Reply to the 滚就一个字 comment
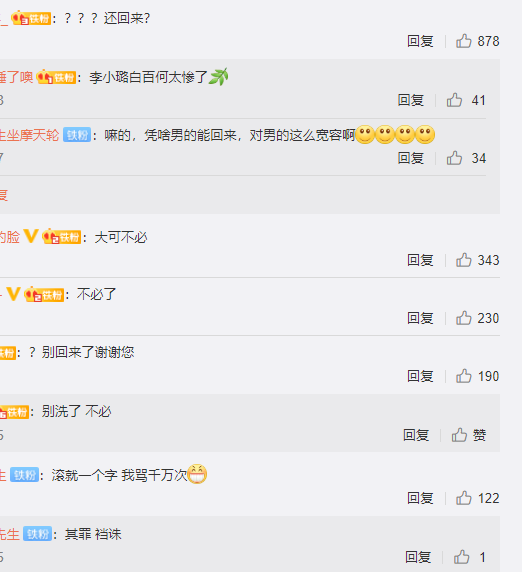The image size is (522, 572). 420,498
